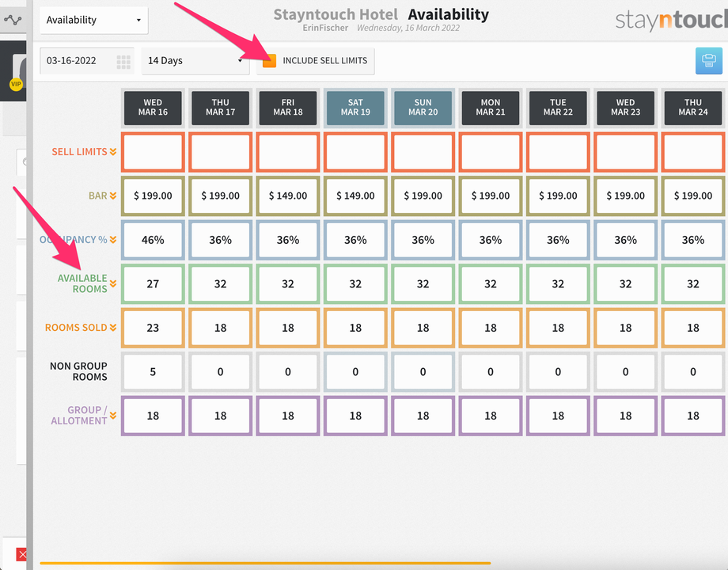Image resolution: width=728 pixels, height=570 pixels.
Task: Open the calendar grid icon beside date
Action: 123,62
